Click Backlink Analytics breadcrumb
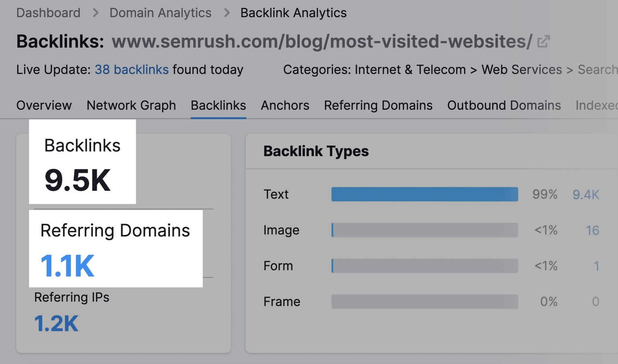 (293, 13)
